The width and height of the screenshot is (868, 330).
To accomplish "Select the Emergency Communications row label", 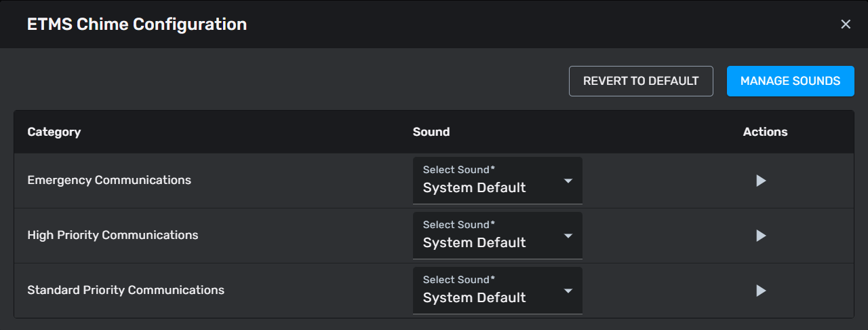I will [x=109, y=181].
